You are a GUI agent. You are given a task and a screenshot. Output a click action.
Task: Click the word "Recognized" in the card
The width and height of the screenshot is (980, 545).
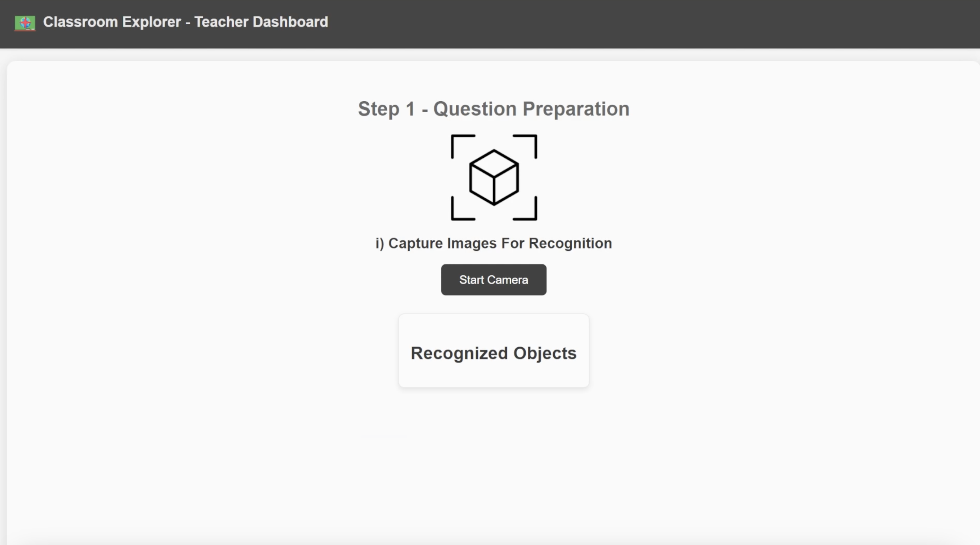coord(459,353)
